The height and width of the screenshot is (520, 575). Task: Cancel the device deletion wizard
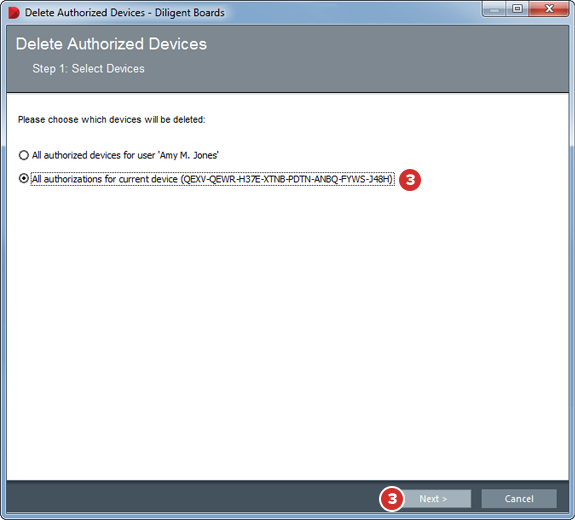(519, 499)
